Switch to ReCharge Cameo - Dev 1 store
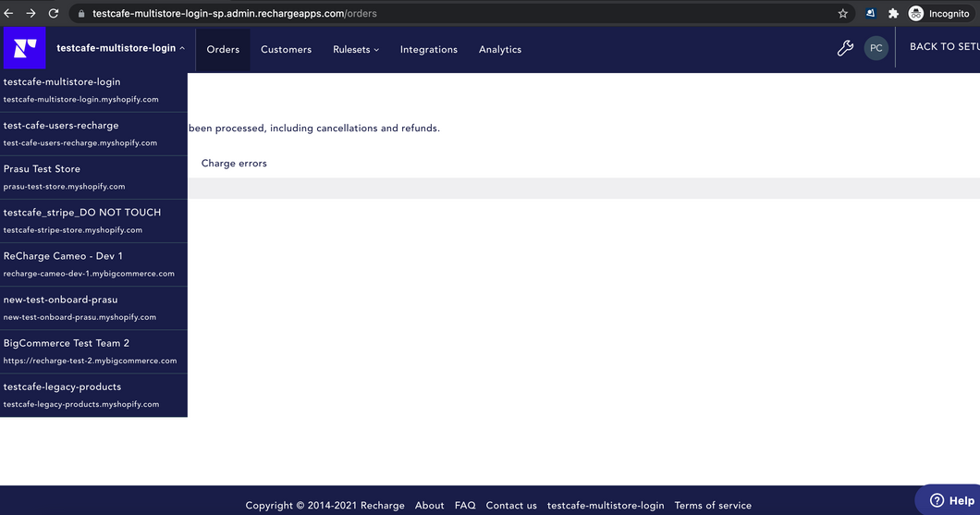 pos(93,264)
